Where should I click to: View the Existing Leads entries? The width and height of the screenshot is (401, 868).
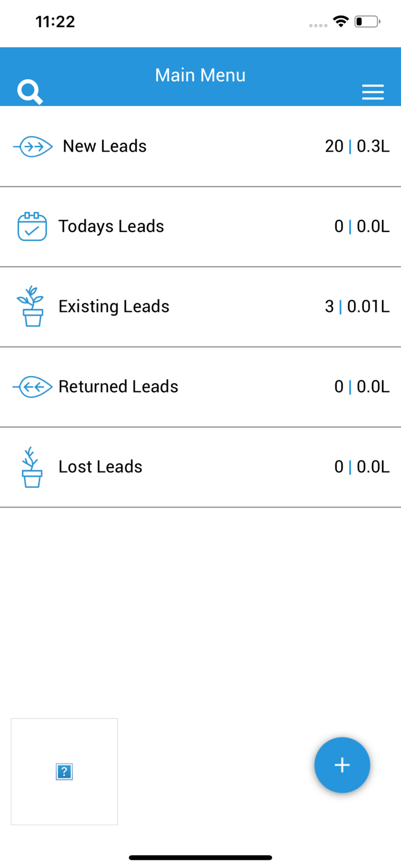pyautogui.click(x=174, y=306)
